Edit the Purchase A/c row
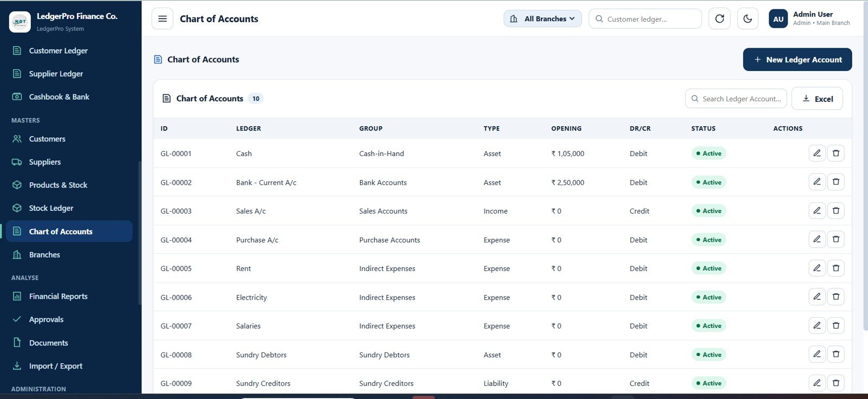The image size is (868, 399). [x=817, y=240]
